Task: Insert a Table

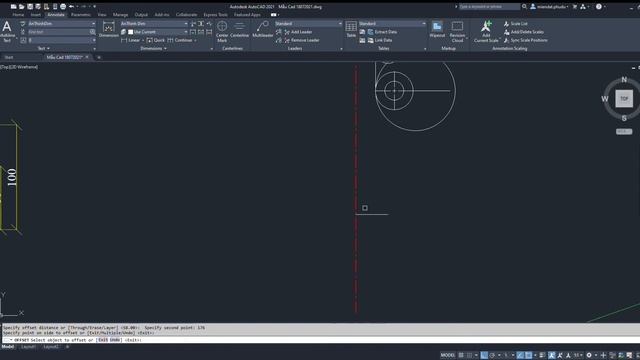Action: coord(351,30)
